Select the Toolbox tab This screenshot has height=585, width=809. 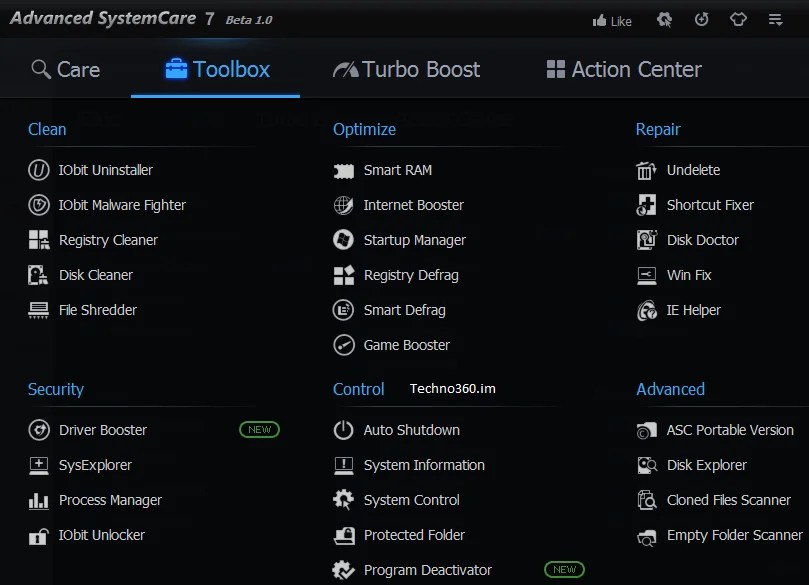click(x=217, y=70)
